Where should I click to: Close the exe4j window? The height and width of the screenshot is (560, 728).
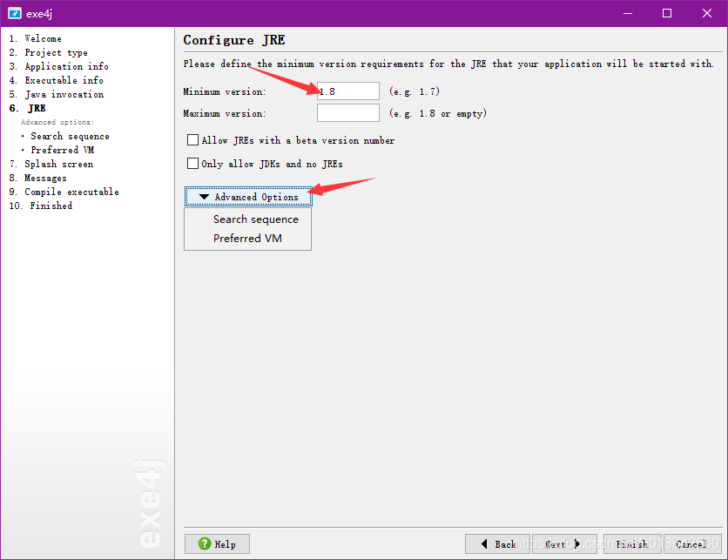tap(706, 13)
